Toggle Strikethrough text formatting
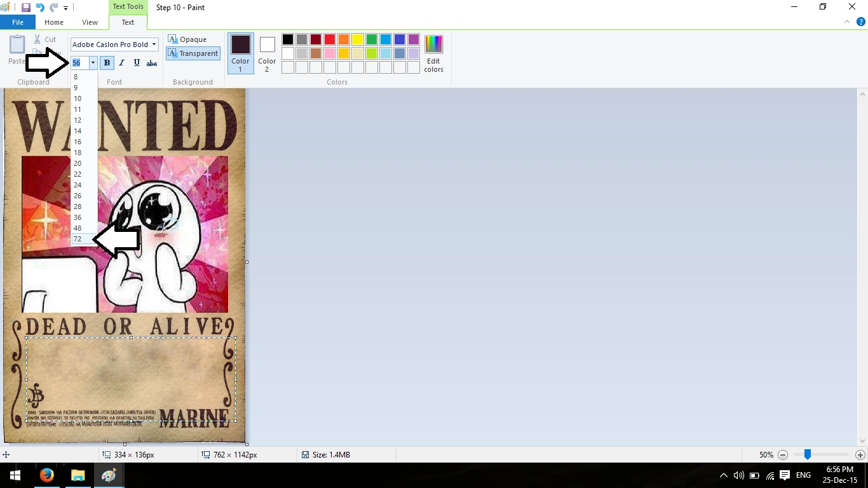 point(152,63)
